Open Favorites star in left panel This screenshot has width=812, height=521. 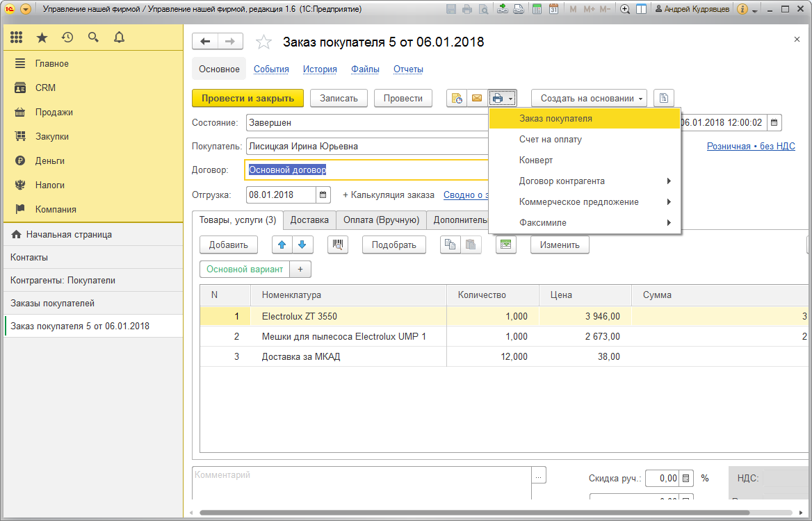pyautogui.click(x=42, y=38)
